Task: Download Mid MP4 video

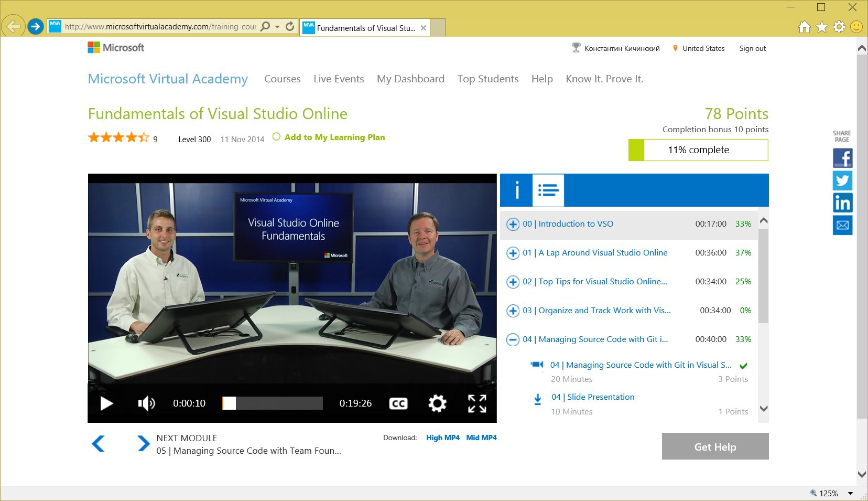Action: 482,438
